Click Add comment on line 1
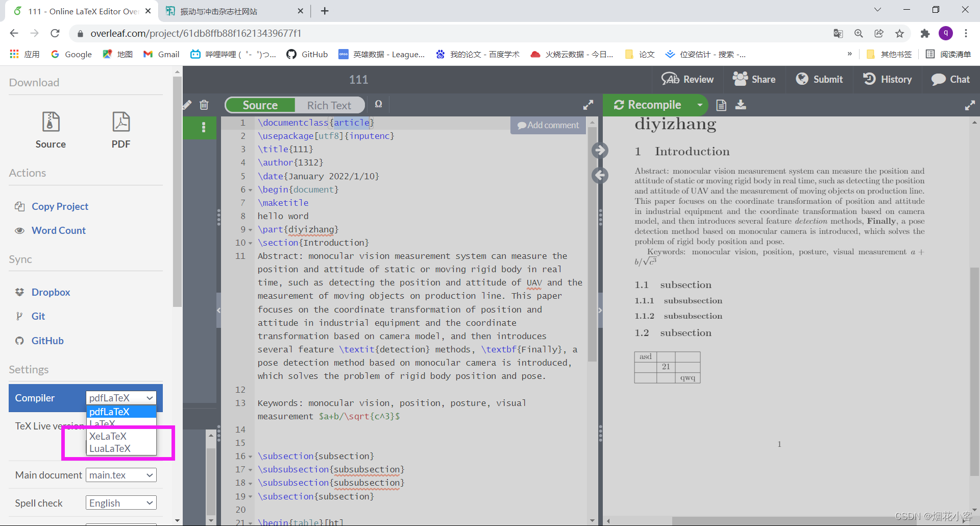 click(x=548, y=125)
